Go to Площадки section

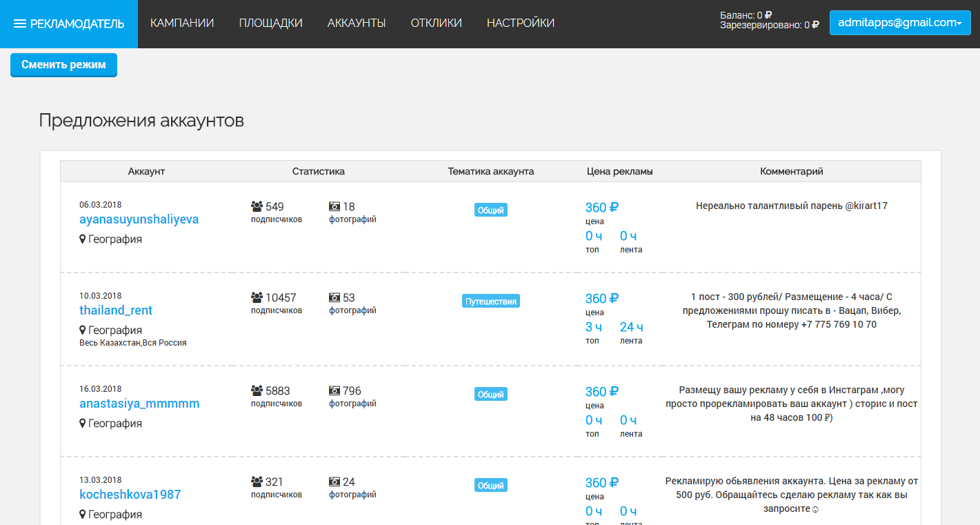coord(270,23)
